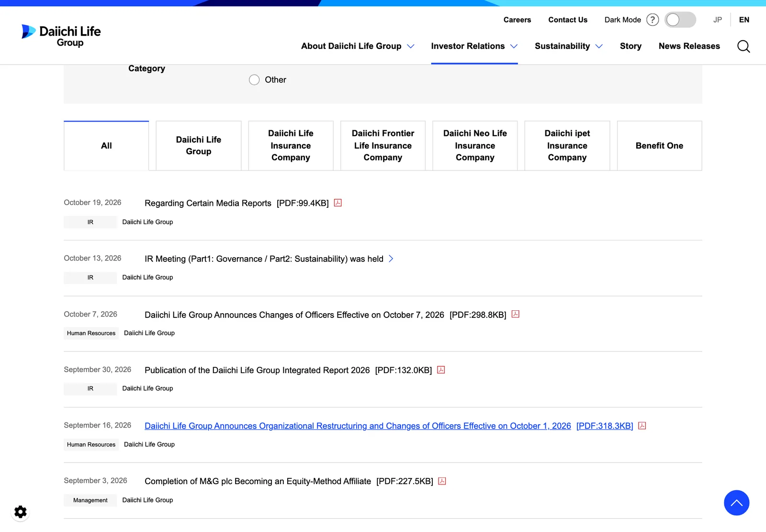Image resolution: width=766 pixels, height=532 pixels.
Task: Open Regarding Certain Media Reports link
Action: tap(237, 203)
